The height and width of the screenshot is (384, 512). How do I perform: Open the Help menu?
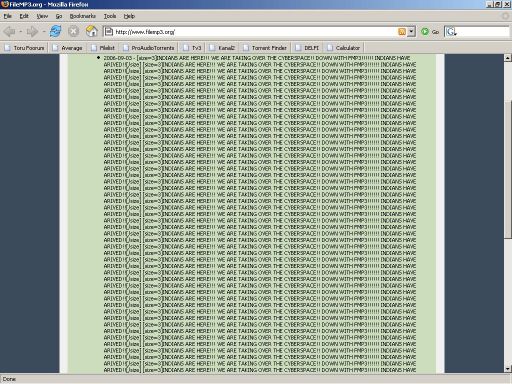point(129,16)
